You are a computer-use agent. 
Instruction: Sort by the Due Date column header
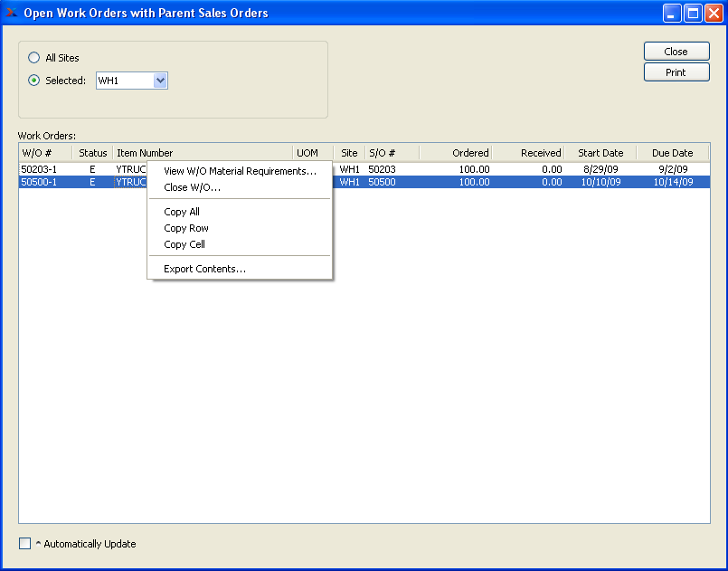point(672,153)
